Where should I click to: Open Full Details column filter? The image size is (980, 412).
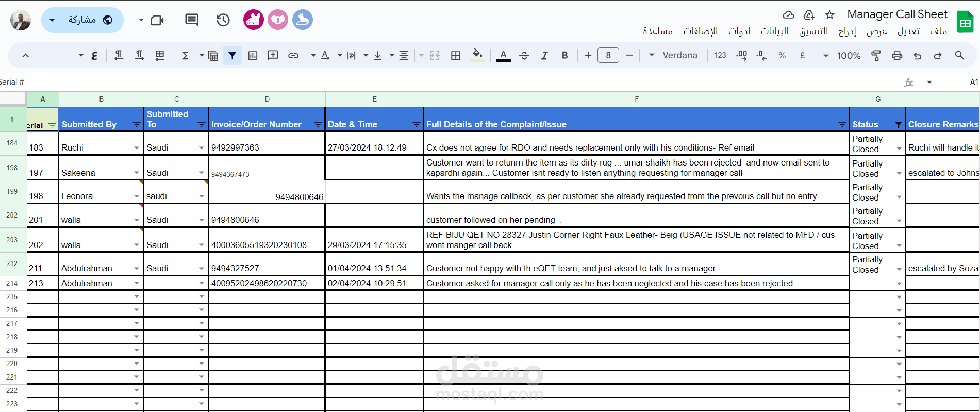tap(842, 125)
